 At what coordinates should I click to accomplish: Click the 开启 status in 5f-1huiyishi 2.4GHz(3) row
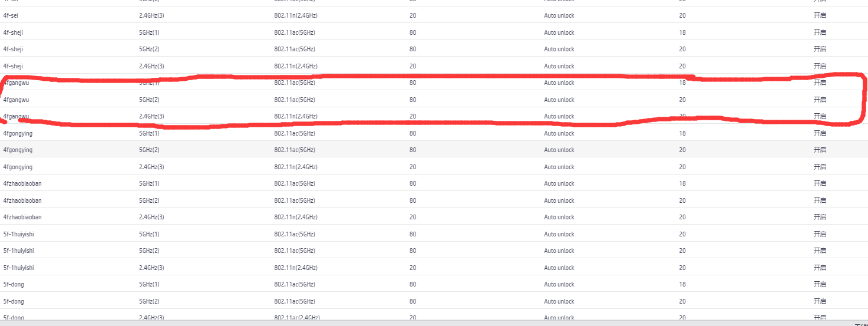click(x=820, y=268)
